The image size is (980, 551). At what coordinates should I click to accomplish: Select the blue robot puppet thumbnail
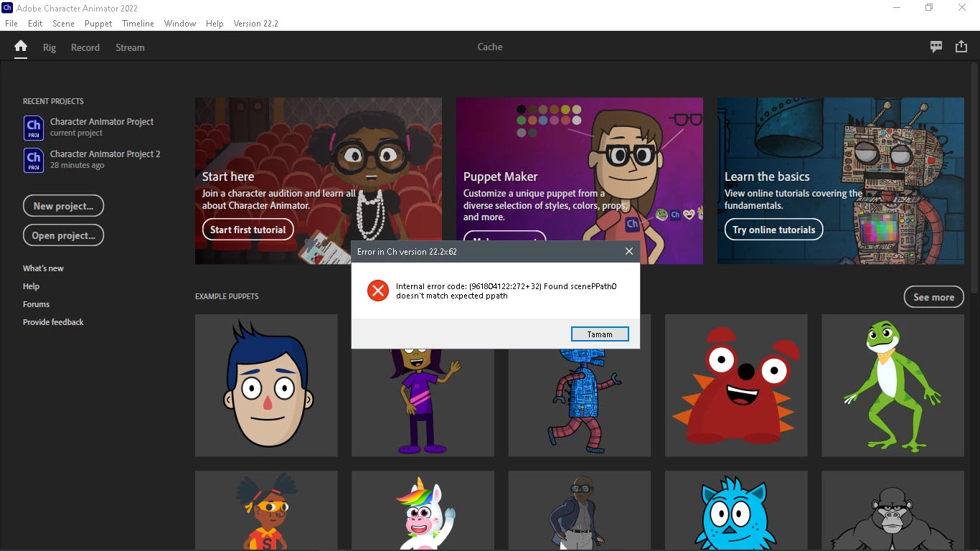[580, 402]
